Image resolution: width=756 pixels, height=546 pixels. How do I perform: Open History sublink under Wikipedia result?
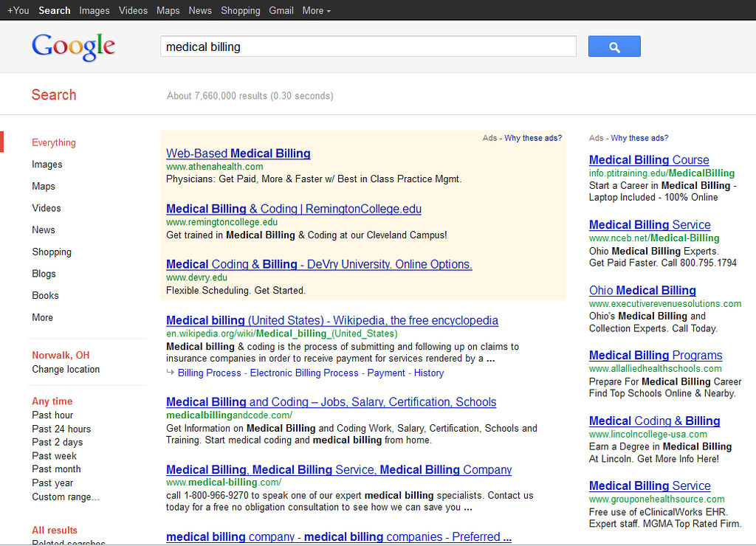point(429,373)
